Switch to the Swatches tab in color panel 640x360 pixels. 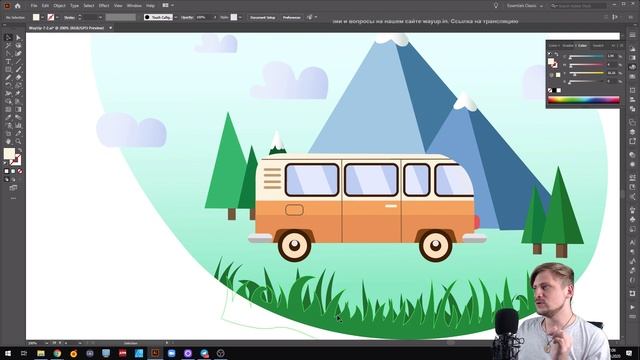pyautogui.click(x=598, y=45)
